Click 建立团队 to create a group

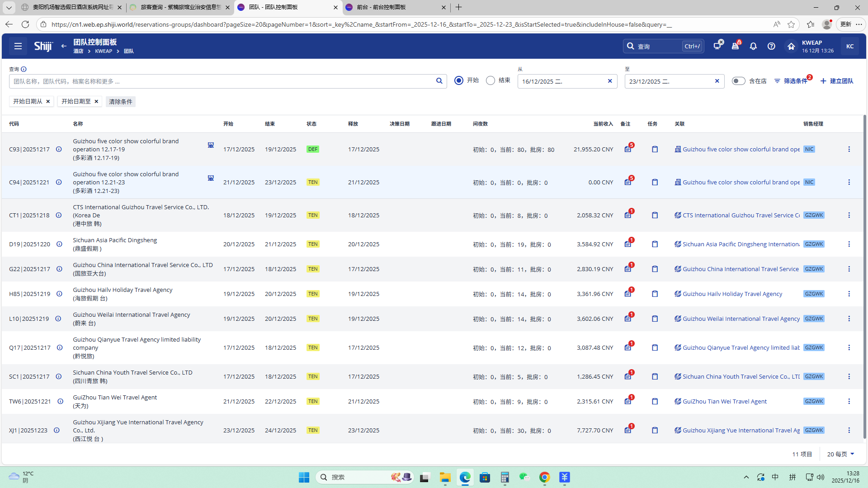[837, 81]
